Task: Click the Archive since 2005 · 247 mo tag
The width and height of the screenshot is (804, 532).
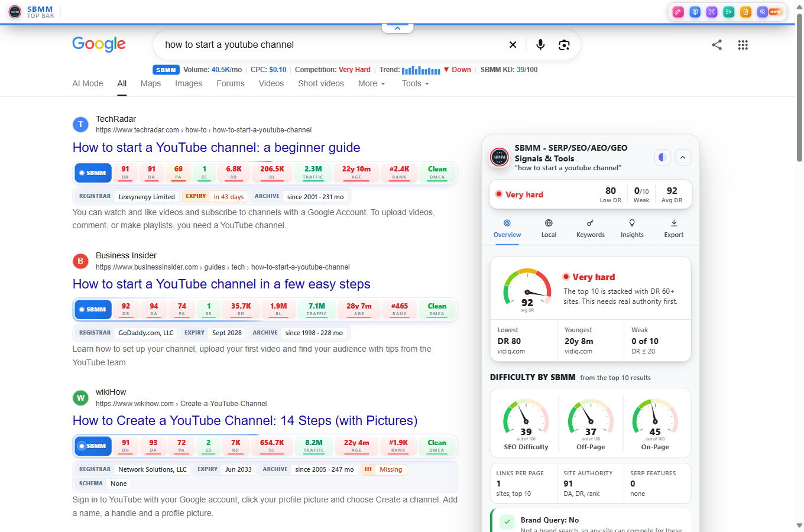Action: coord(308,469)
